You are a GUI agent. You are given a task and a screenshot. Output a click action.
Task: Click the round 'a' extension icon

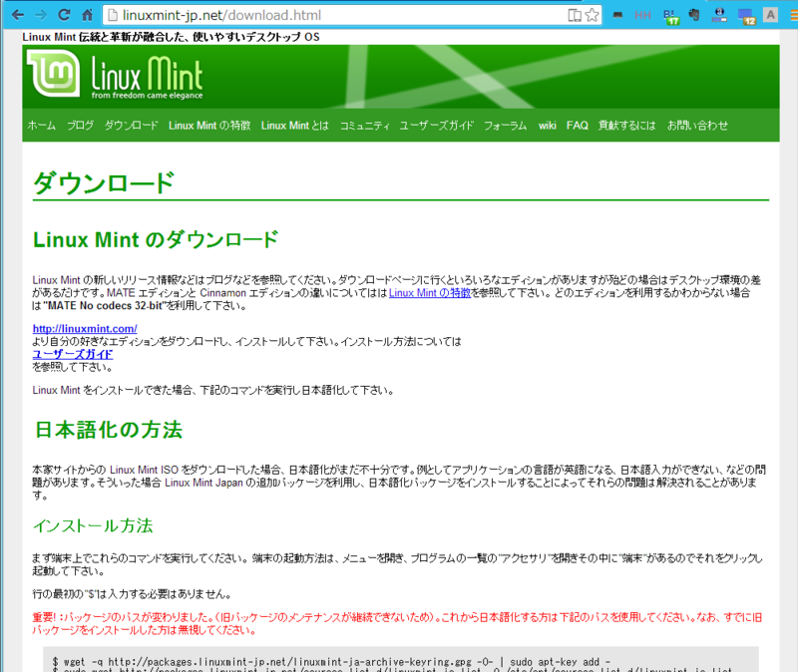pos(719,15)
